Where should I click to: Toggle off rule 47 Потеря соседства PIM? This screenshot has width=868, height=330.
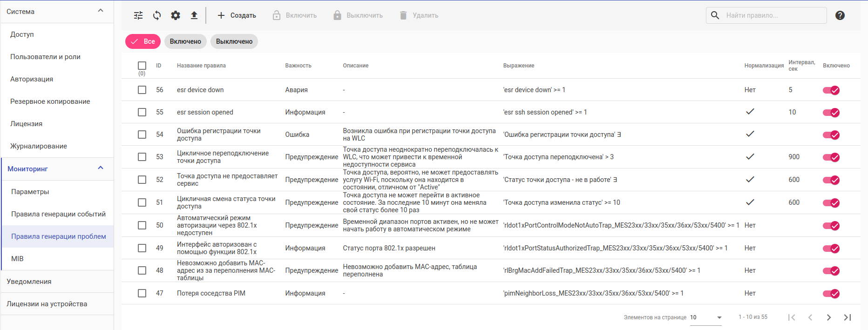831,294
